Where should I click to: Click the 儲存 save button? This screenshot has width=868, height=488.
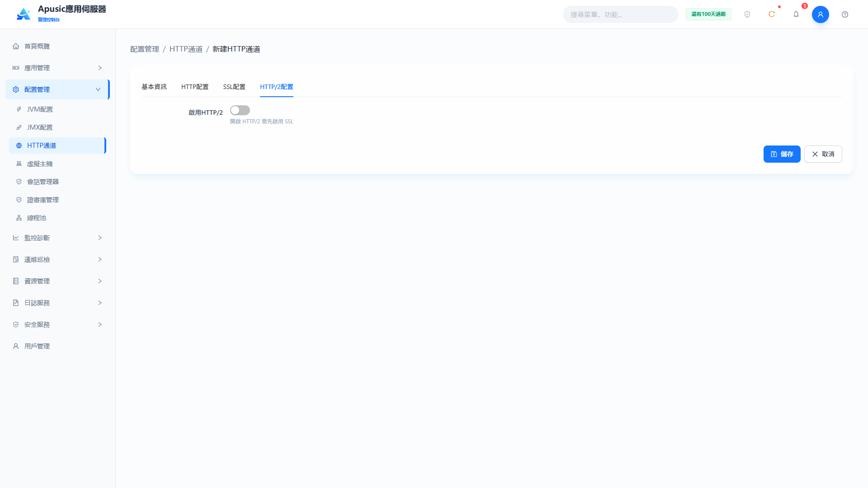tap(782, 154)
